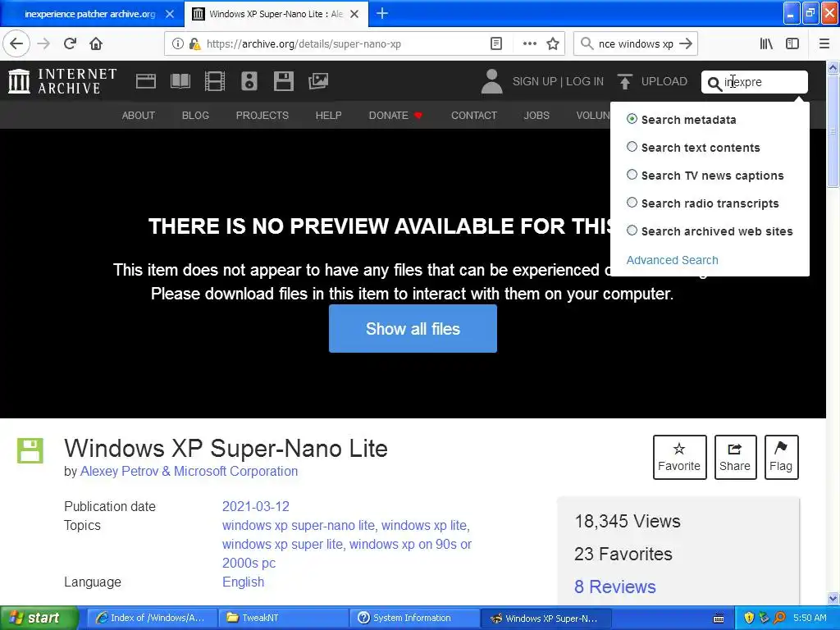The height and width of the screenshot is (630, 840).
Task: Open the Web media type icon
Action: pos(146,81)
